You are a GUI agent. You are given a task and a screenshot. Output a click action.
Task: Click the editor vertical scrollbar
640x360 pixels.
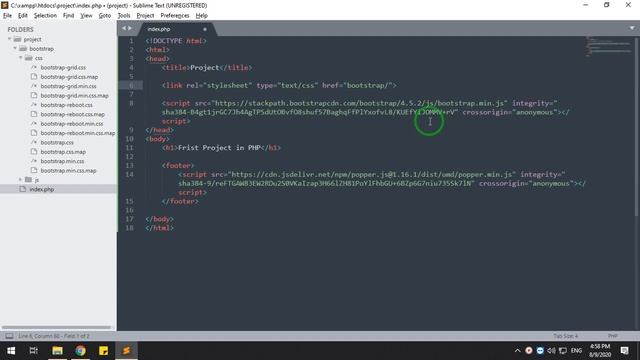(637, 127)
